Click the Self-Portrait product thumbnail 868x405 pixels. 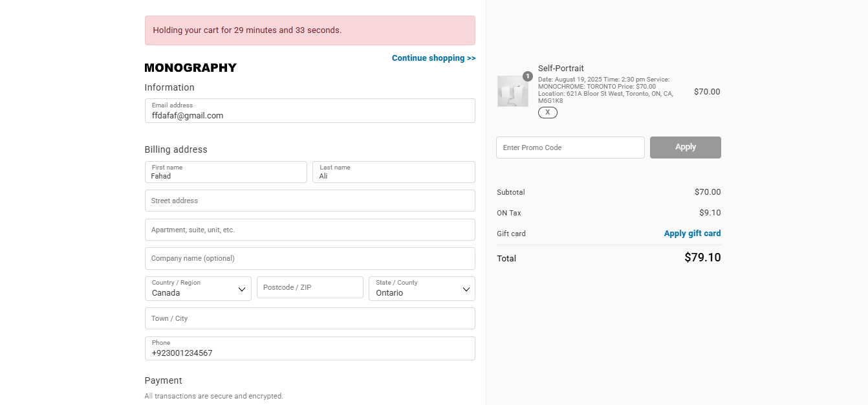tap(512, 91)
